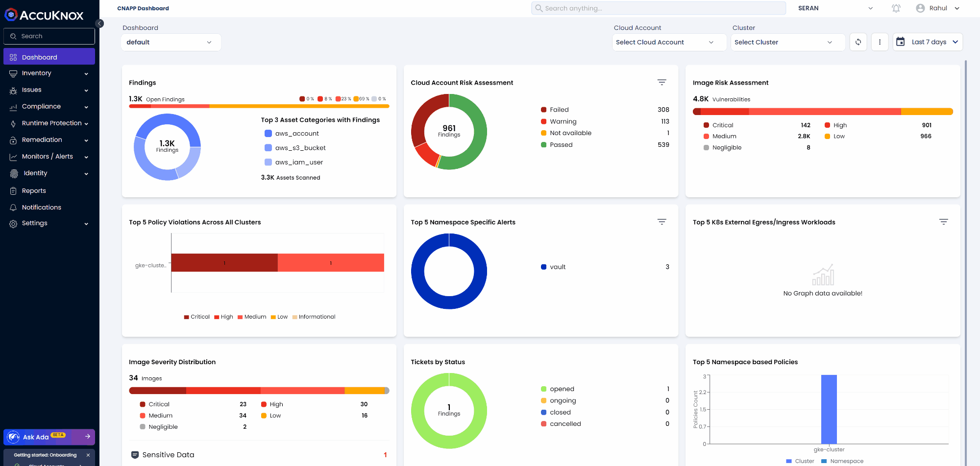Open the Select Cluster dropdown
The image size is (980, 466).
(x=787, y=42)
